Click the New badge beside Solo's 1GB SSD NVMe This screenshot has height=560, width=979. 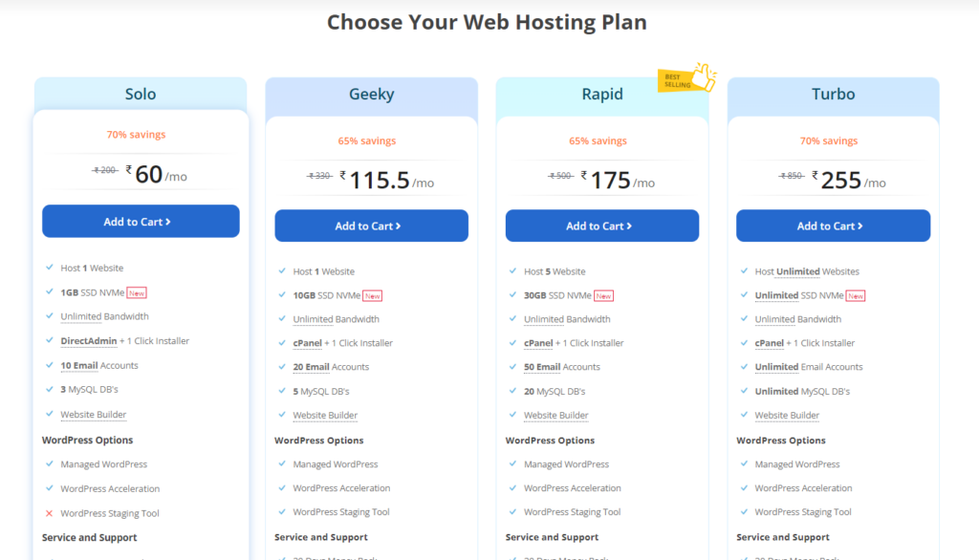pos(139,293)
